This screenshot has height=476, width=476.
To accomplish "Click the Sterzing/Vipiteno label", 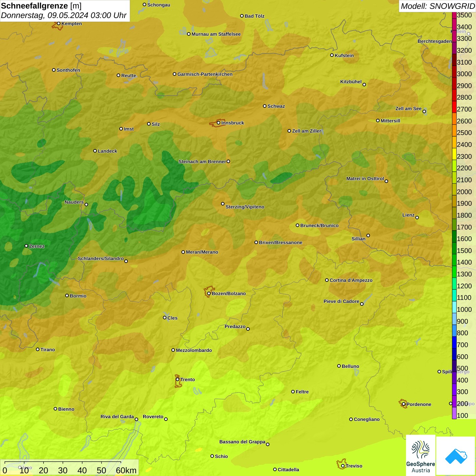I will [x=245, y=207].
